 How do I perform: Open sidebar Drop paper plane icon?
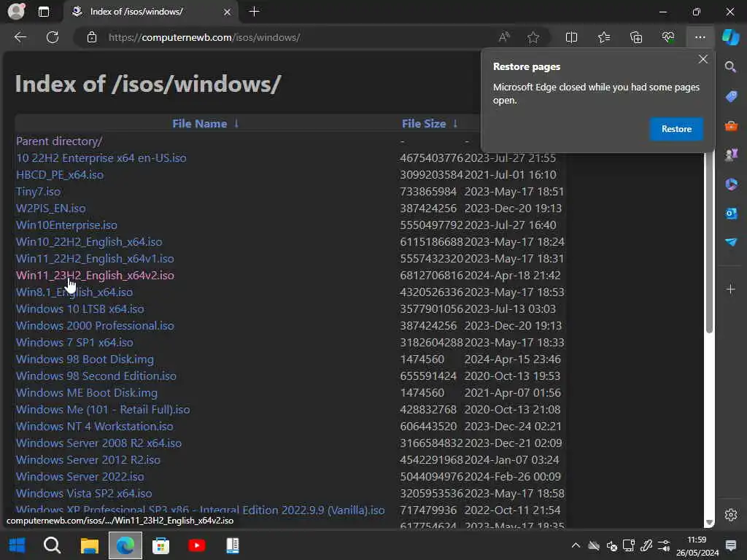(731, 242)
